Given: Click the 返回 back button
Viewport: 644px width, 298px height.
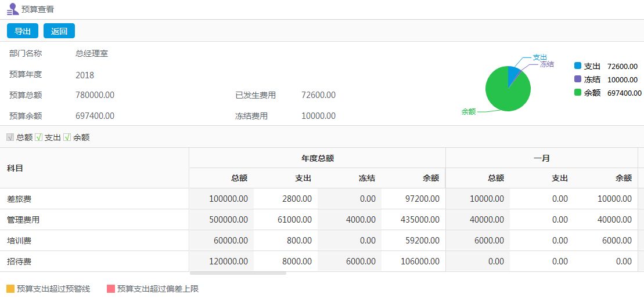Looking at the screenshot, I should point(59,31).
